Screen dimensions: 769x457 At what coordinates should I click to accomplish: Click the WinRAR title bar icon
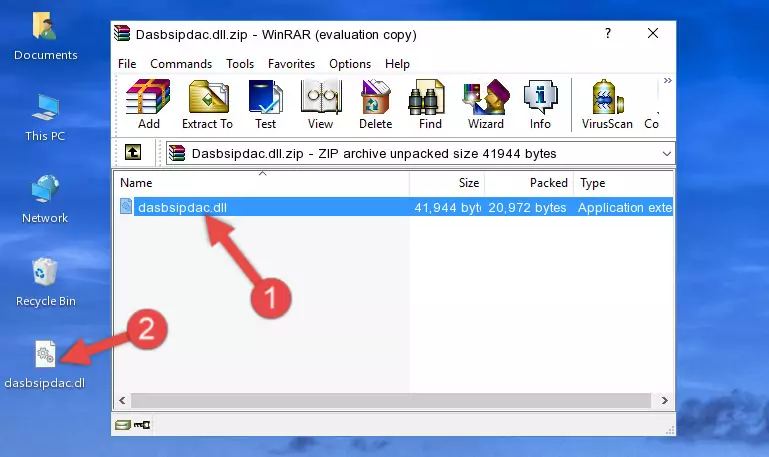pyautogui.click(x=122, y=33)
